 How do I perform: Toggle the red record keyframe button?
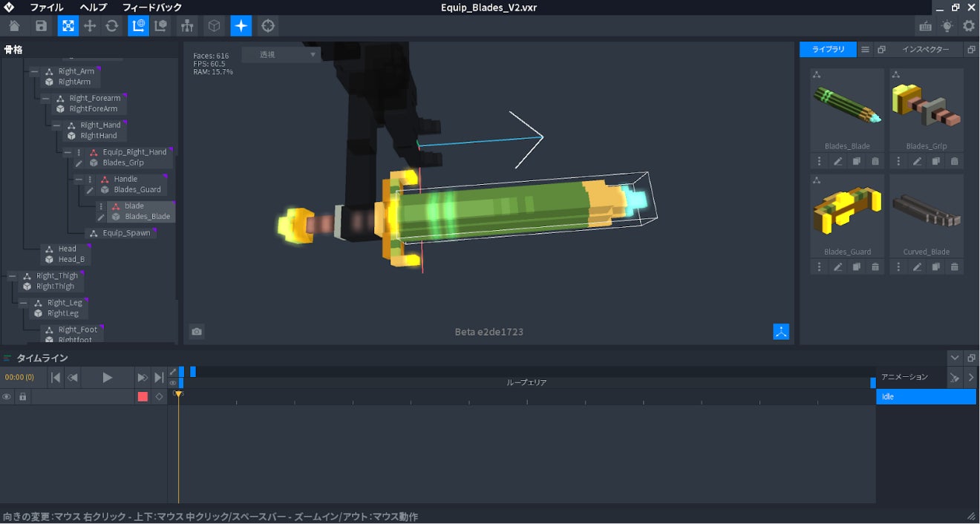point(143,397)
